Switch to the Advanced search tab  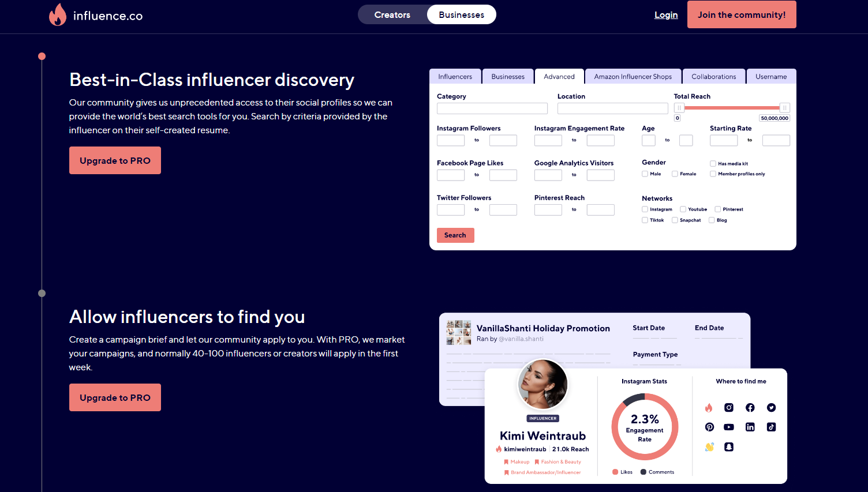[x=559, y=76]
